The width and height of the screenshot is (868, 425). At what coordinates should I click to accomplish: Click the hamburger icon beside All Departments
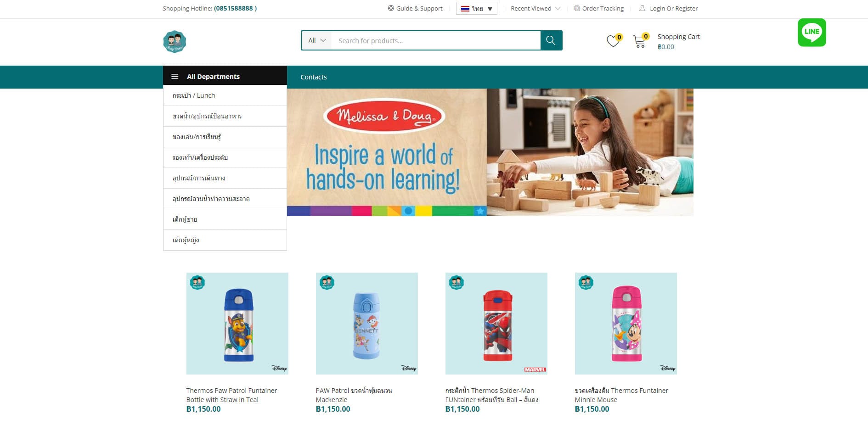click(x=175, y=77)
